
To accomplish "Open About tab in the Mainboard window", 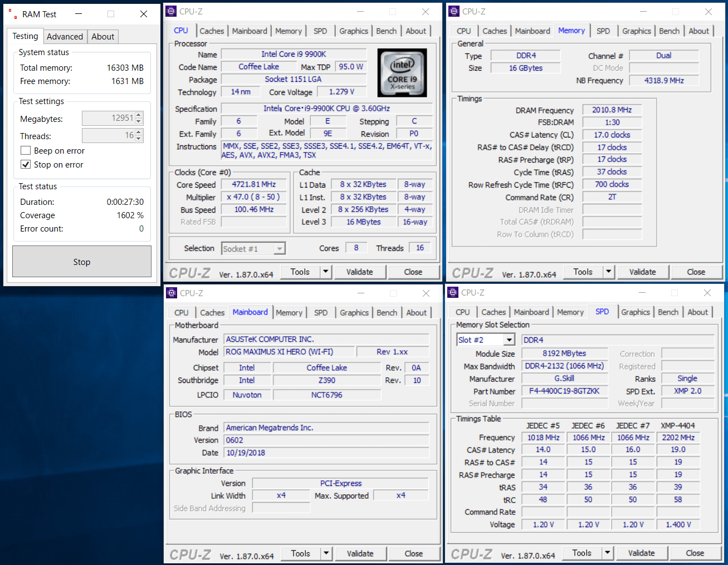I will (x=417, y=313).
